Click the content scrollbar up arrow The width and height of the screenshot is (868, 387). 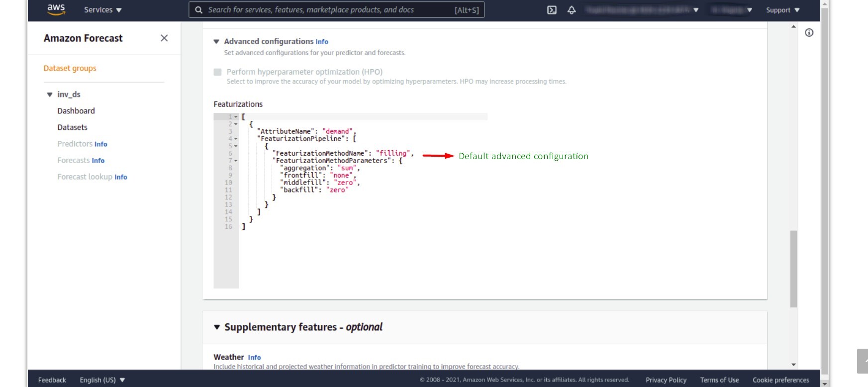[793, 26]
